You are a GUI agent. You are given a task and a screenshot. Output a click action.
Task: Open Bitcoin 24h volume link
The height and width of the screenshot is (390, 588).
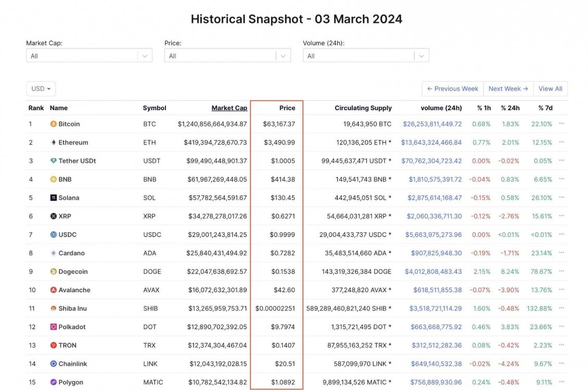point(432,124)
